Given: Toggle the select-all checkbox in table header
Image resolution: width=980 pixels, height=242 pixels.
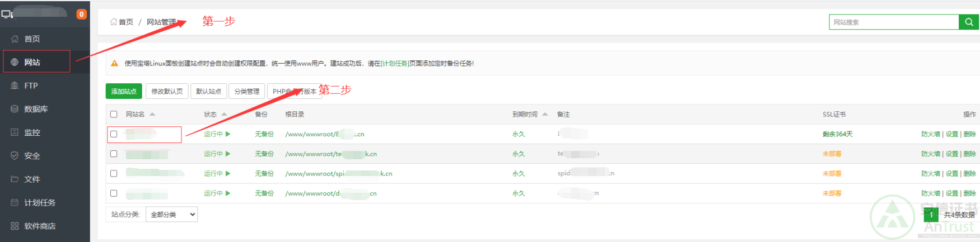Looking at the screenshot, I should coord(114,114).
